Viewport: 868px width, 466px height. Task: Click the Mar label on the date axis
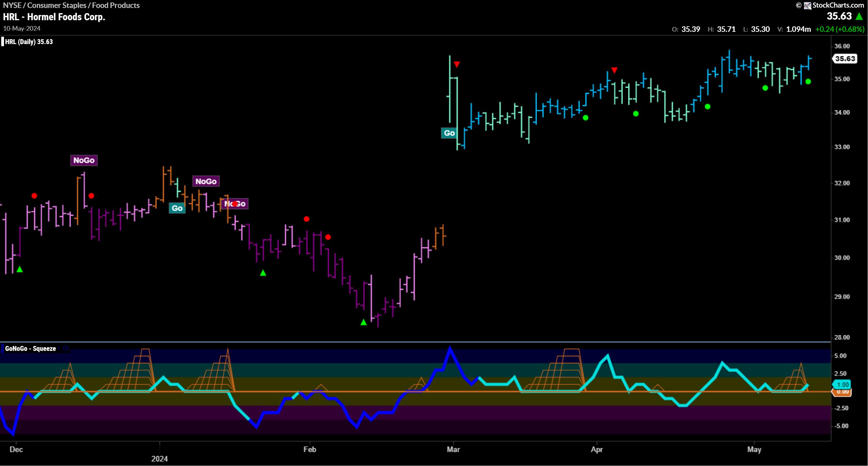tap(453, 449)
